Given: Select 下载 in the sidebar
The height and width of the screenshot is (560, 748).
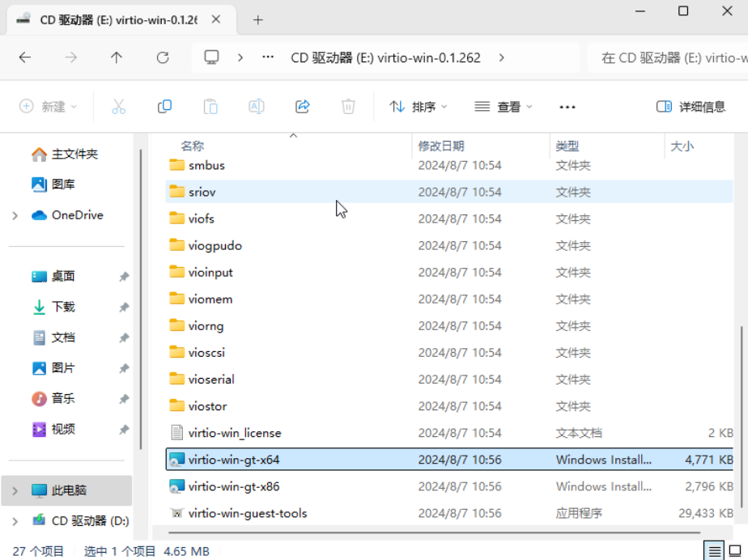Looking at the screenshot, I should pyautogui.click(x=63, y=307).
